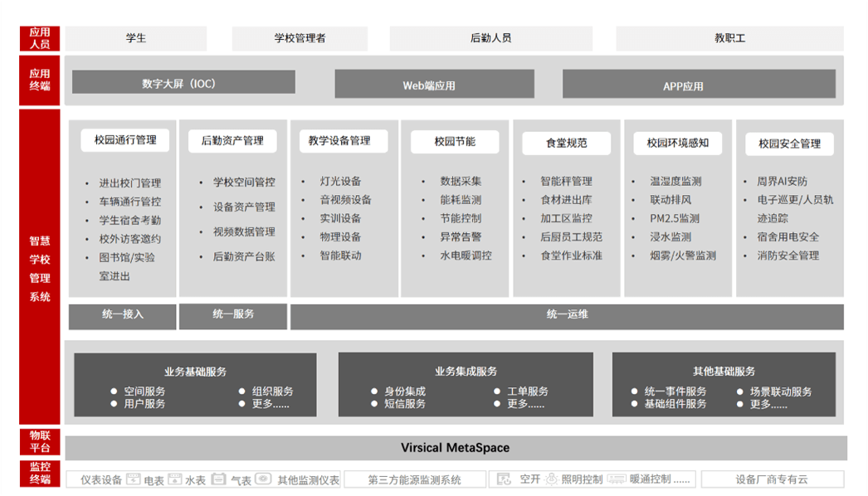Click the 后勤资产台账 list item

point(244,257)
